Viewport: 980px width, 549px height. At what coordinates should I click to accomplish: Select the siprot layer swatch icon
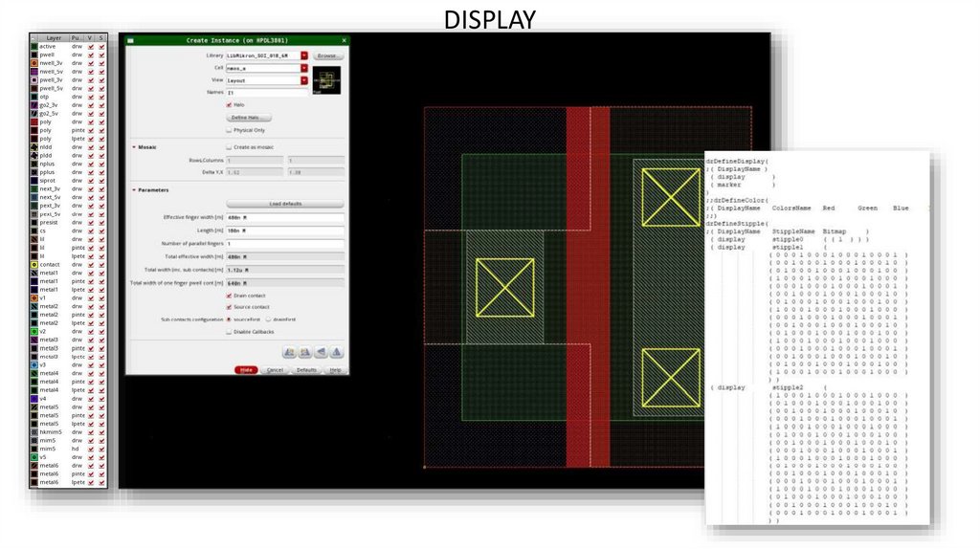coord(34,181)
